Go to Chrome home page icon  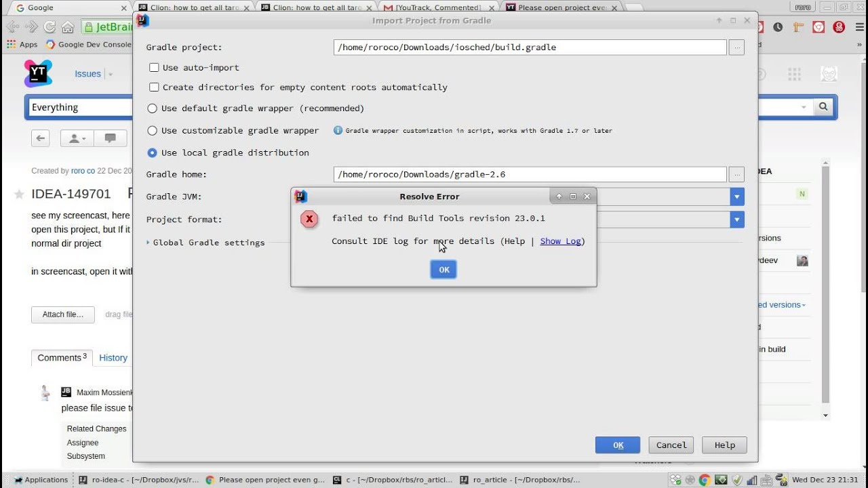pyautogui.click(x=68, y=27)
